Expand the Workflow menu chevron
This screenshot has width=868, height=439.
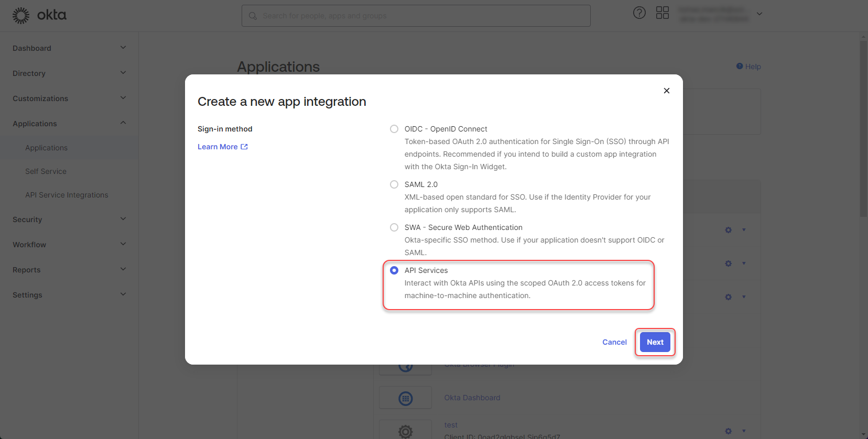pos(123,244)
